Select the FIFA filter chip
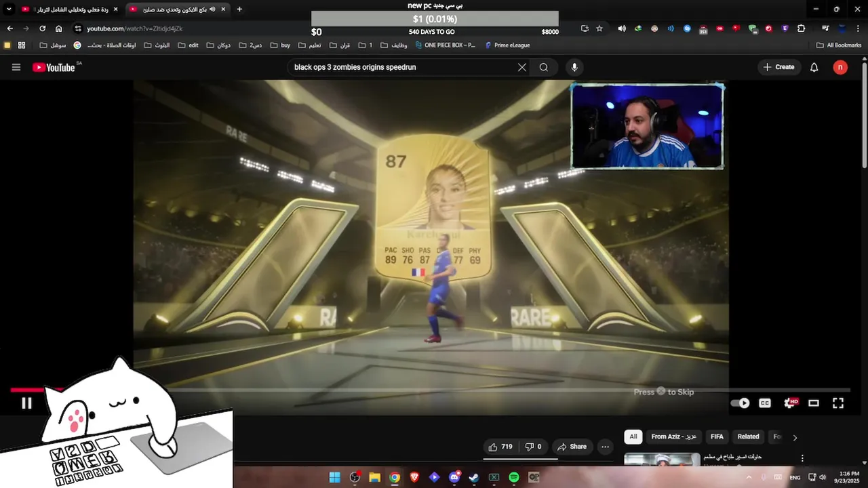Image resolution: width=868 pixels, height=488 pixels. [x=717, y=436]
